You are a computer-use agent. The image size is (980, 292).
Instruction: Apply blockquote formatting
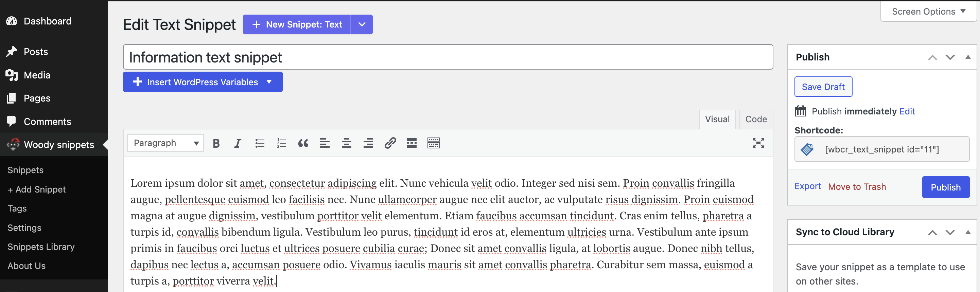pyautogui.click(x=303, y=143)
